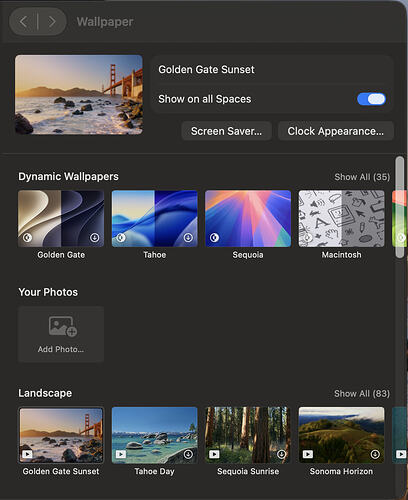
Task: Click dynamic mode icon on Macintosh
Action: click(308, 237)
